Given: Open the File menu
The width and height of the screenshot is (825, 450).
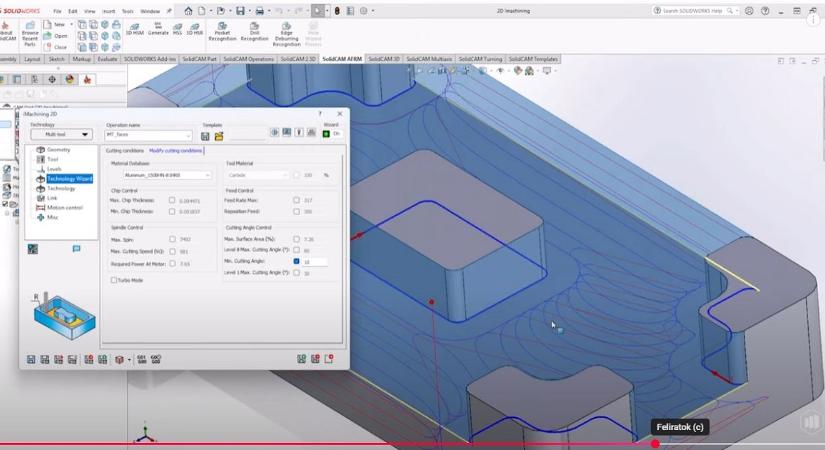Looking at the screenshot, I should [57, 11].
